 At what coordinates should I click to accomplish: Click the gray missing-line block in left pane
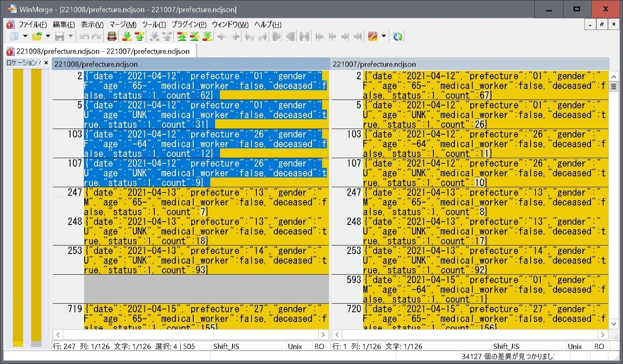point(206,289)
